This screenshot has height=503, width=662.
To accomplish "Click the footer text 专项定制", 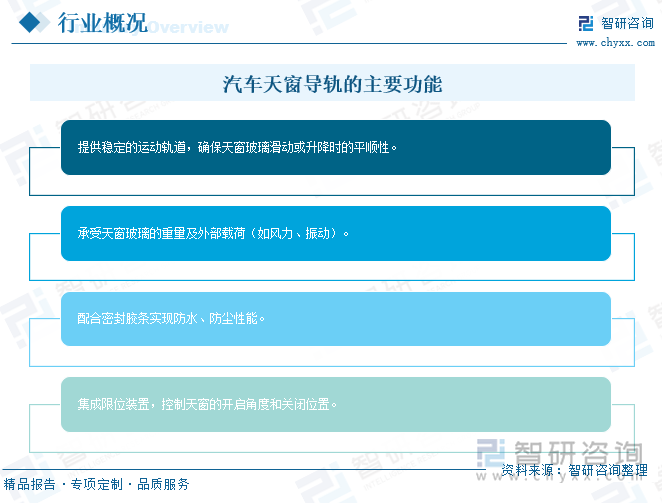I will 97,484.
